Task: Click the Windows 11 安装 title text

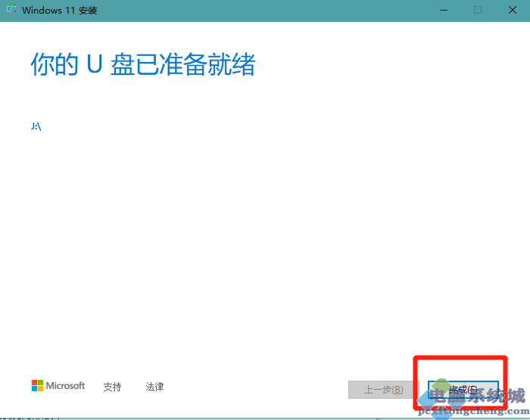Action: tap(60, 10)
